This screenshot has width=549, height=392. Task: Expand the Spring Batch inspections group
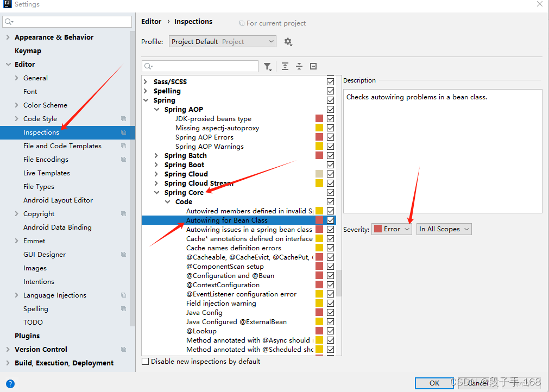tap(156, 155)
